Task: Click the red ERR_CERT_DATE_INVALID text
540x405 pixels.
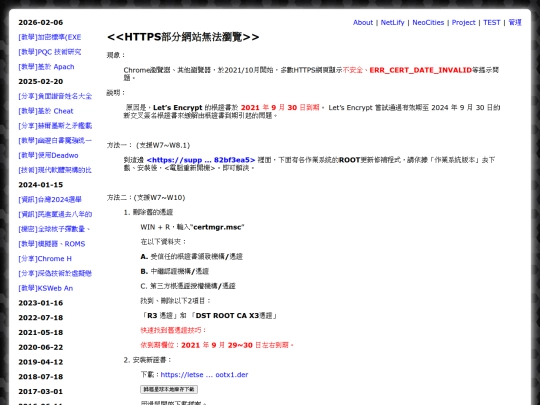Action: [420, 70]
